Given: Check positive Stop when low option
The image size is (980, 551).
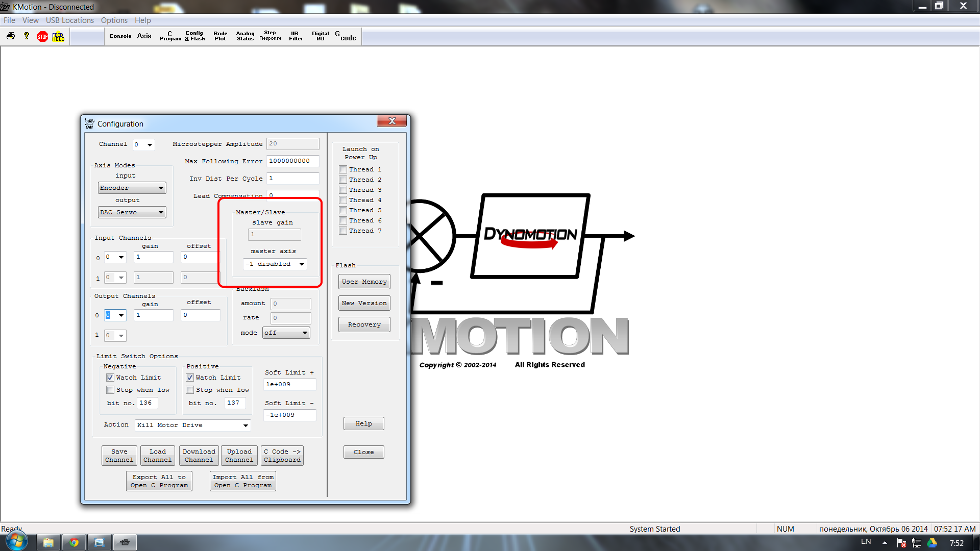Looking at the screenshot, I should [190, 390].
